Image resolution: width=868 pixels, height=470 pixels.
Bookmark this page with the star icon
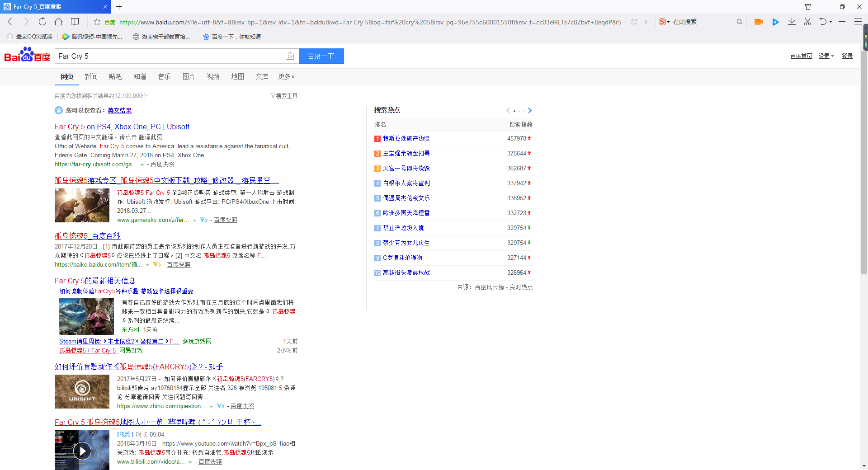97,22
